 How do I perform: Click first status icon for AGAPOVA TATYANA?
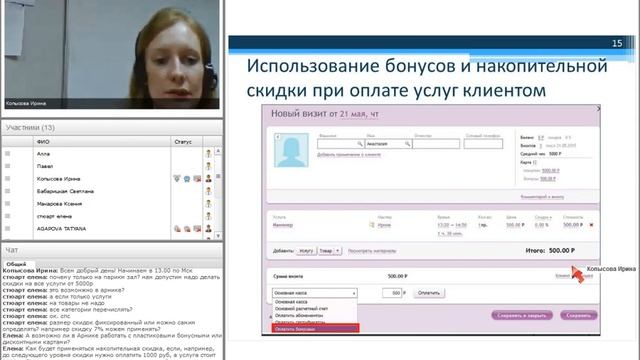coord(177,229)
